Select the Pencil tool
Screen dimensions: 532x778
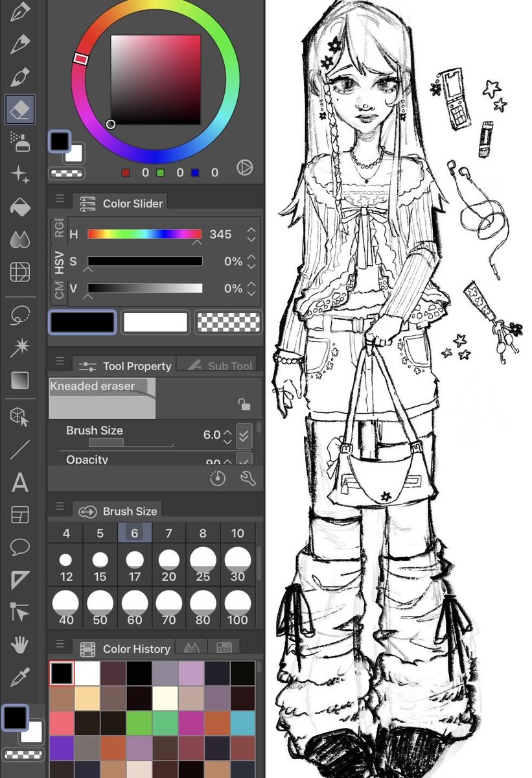pyautogui.click(x=20, y=45)
